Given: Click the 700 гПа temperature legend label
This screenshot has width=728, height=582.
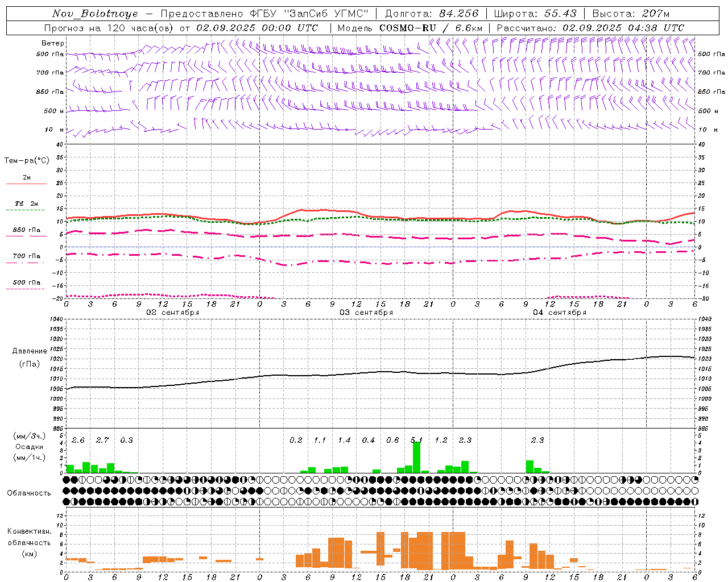Looking at the screenshot, I should point(26,256).
